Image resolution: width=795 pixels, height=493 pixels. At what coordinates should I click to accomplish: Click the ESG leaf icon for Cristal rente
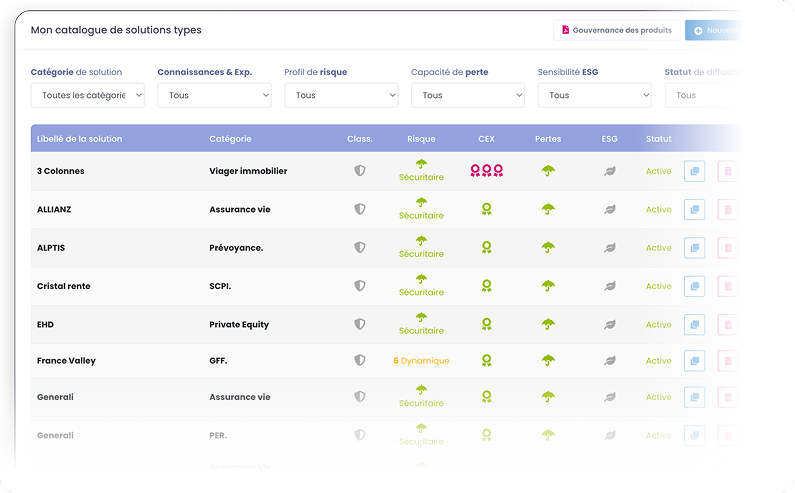coord(609,286)
